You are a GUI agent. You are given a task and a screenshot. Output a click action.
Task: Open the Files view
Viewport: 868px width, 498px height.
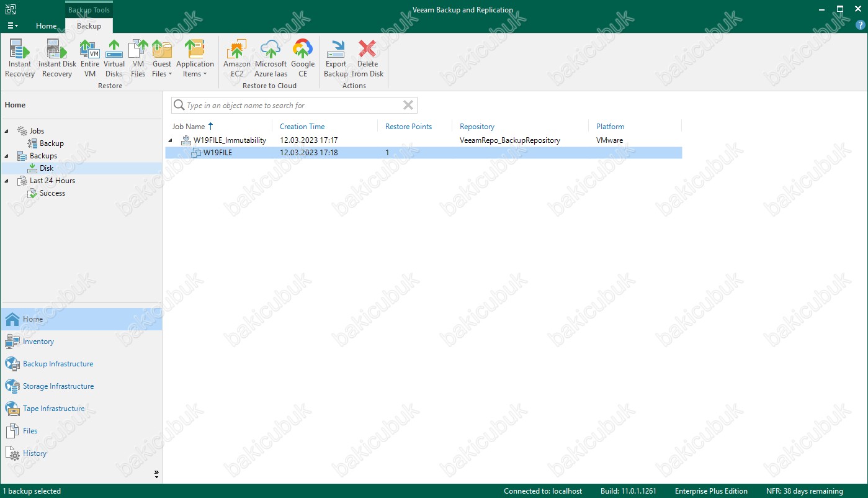[81, 431]
